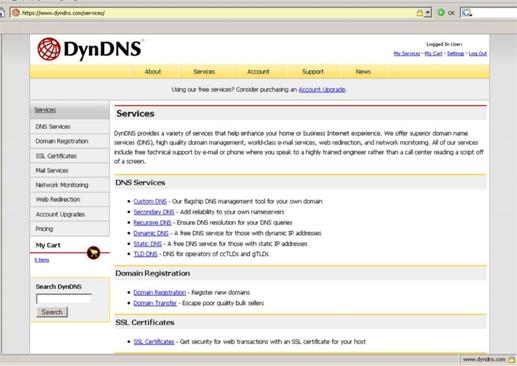
Task: Open the Domain Transfer link
Action: click(155, 303)
